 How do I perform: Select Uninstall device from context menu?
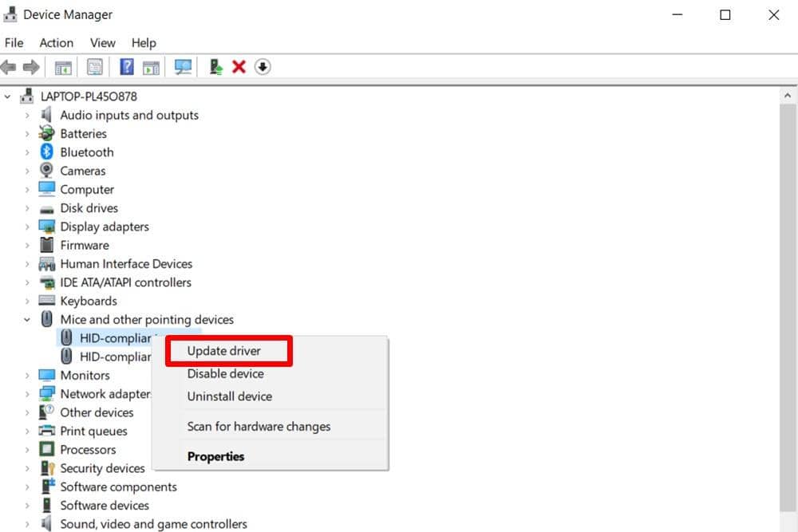(229, 396)
